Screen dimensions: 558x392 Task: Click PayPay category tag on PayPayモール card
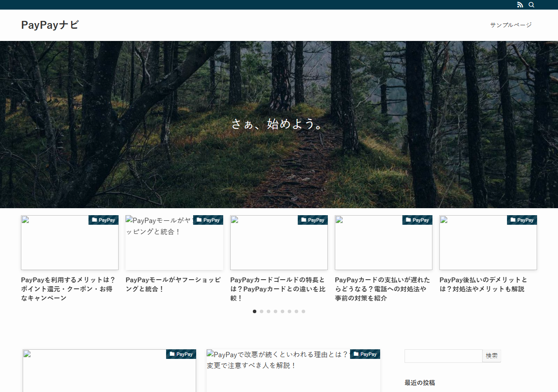[208, 220]
